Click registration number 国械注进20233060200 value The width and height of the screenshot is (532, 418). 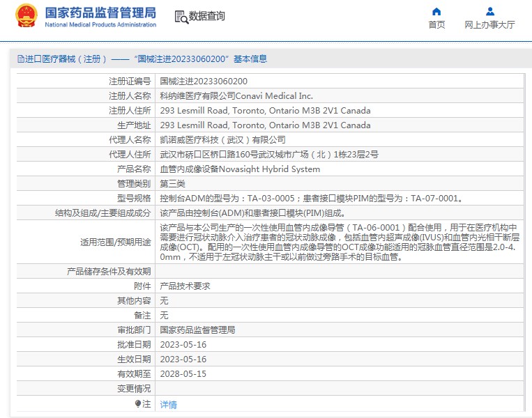coord(204,82)
